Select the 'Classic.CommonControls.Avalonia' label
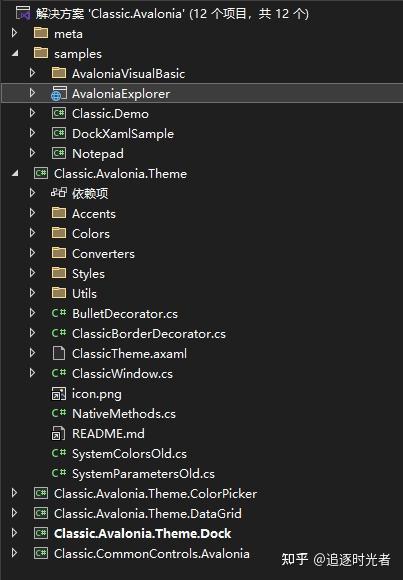 point(152,553)
